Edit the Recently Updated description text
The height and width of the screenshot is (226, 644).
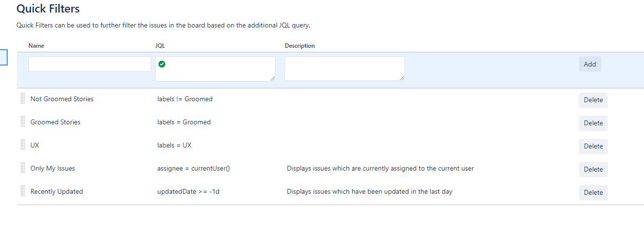pyautogui.click(x=369, y=191)
